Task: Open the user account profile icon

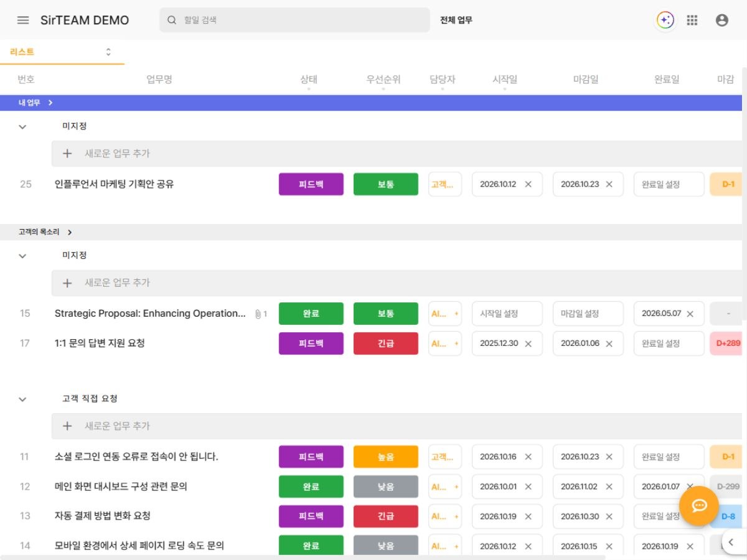Action: 722,20
